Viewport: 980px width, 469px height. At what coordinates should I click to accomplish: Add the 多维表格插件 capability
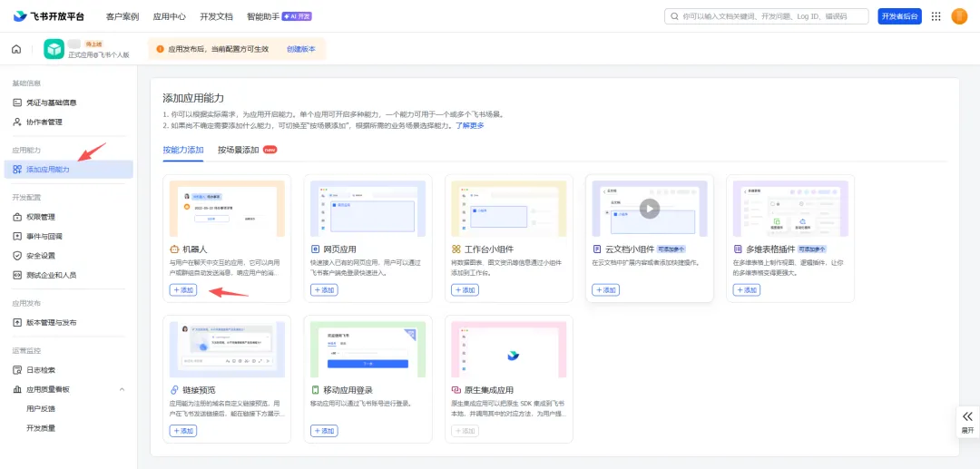tap(746, 289)
